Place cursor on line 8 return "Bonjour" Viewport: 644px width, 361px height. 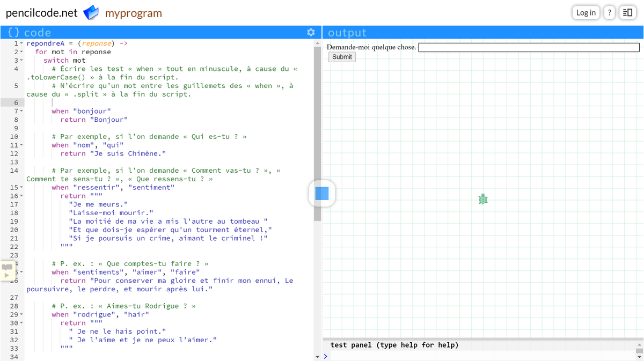[94, 120]
